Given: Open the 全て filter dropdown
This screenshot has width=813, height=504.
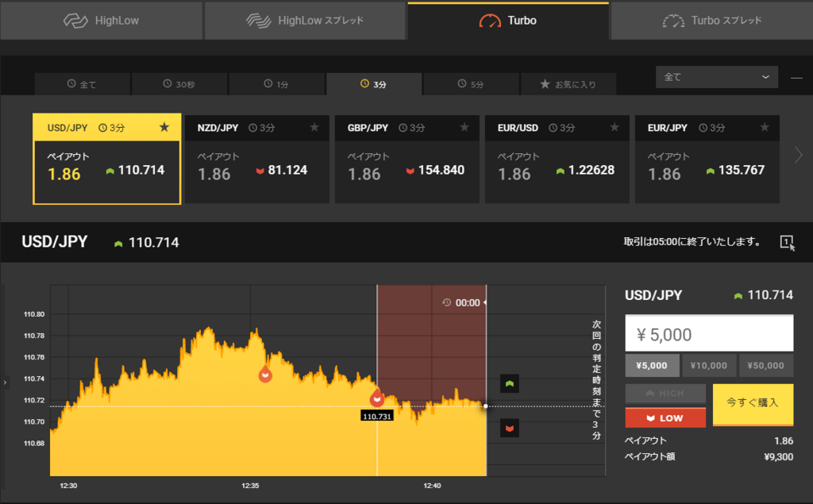Looking at the screenshot, I should click(716, 77).
